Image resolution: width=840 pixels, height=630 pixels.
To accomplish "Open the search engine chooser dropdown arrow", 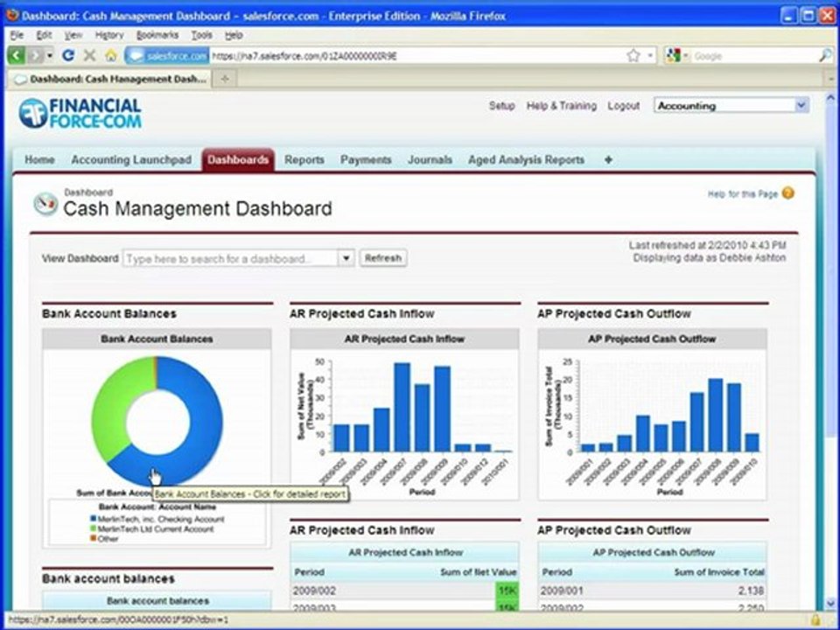I will (x=686, y=56).
